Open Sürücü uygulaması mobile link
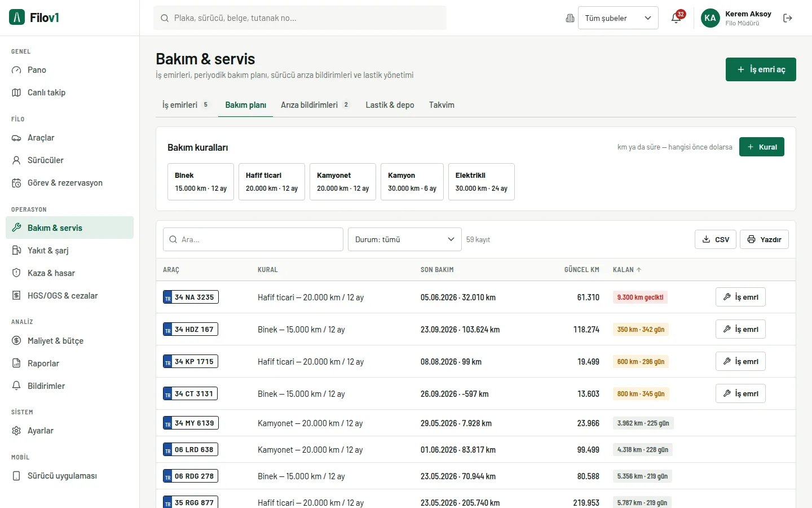This screenshot has height=508, width=812. (x=69, y=476)
